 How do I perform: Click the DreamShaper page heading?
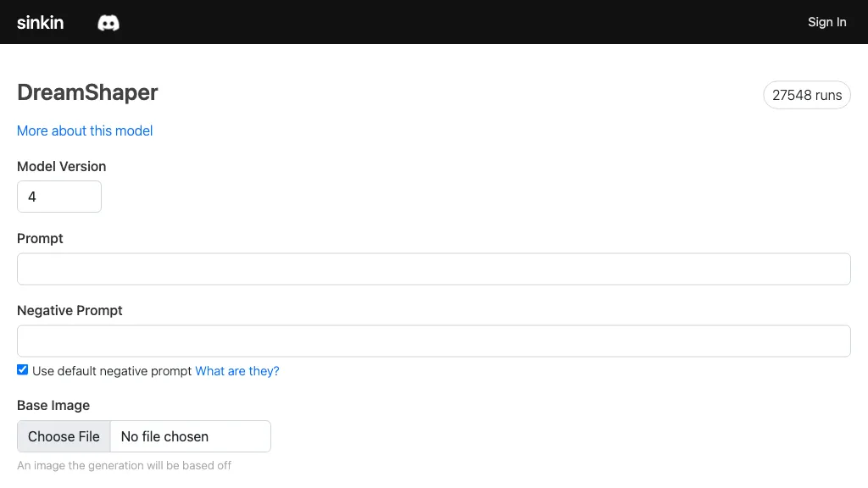87,92
